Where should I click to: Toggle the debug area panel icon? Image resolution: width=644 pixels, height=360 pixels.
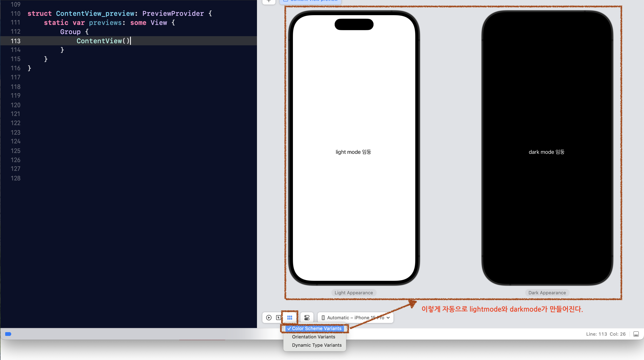tap(636, 334)
